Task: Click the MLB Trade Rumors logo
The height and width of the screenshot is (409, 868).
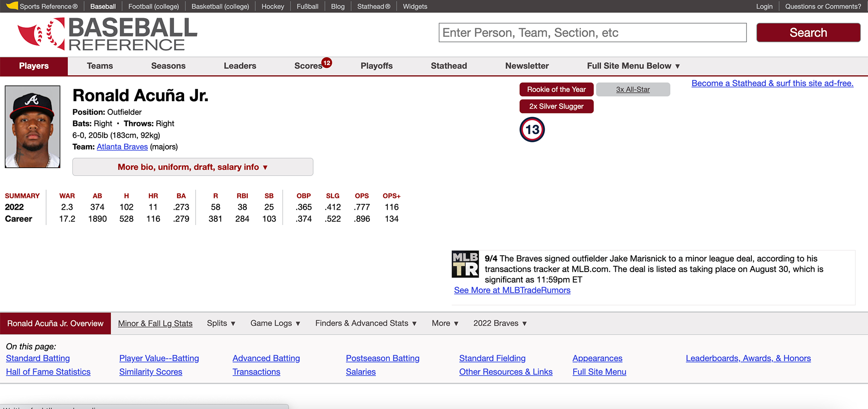Action: point(465,264)
